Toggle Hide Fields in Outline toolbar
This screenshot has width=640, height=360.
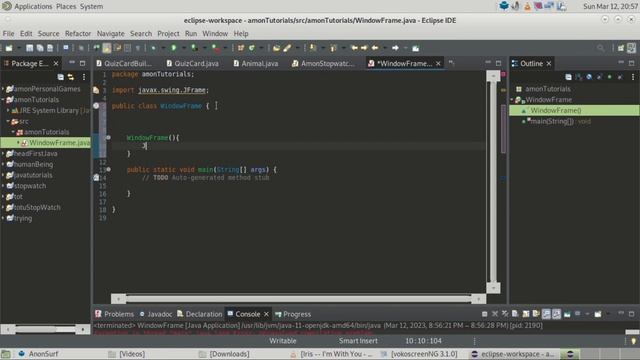tap(589, 77)
